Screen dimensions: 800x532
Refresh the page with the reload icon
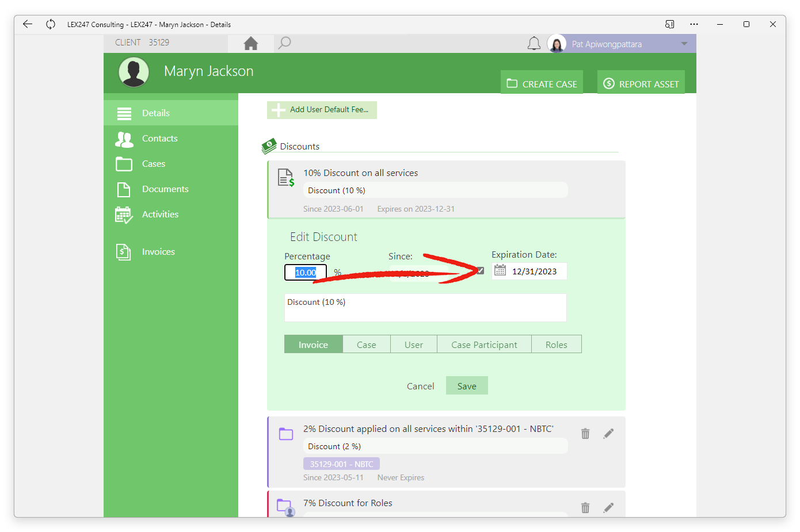tap(51, 24)
